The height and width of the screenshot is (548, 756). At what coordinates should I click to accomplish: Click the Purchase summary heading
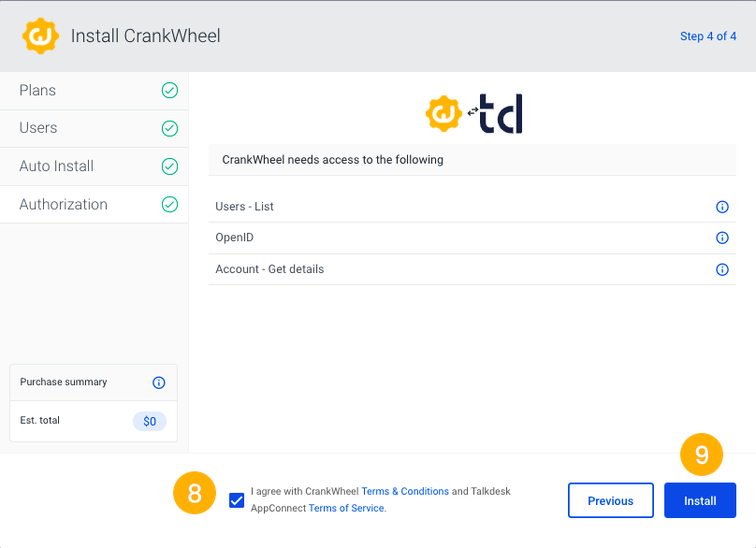point(64,382)
